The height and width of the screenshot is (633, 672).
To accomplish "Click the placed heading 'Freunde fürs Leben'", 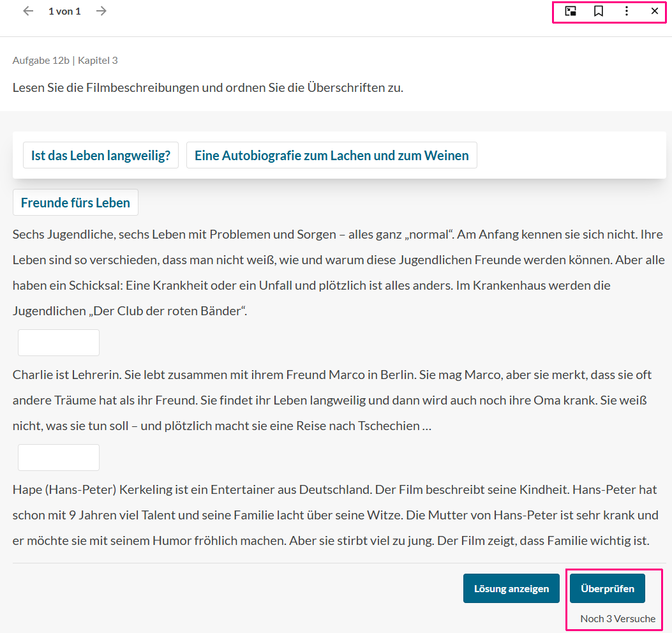I will tap(75, 202).
